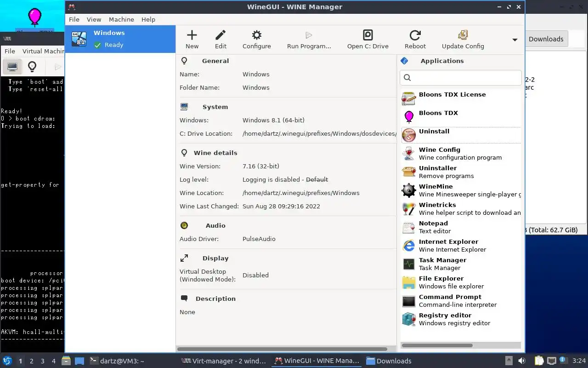Image resolution: width=588 pixels, height=368 pixels.
Task: Open C: Drive via disk icon
Action: 368,35
